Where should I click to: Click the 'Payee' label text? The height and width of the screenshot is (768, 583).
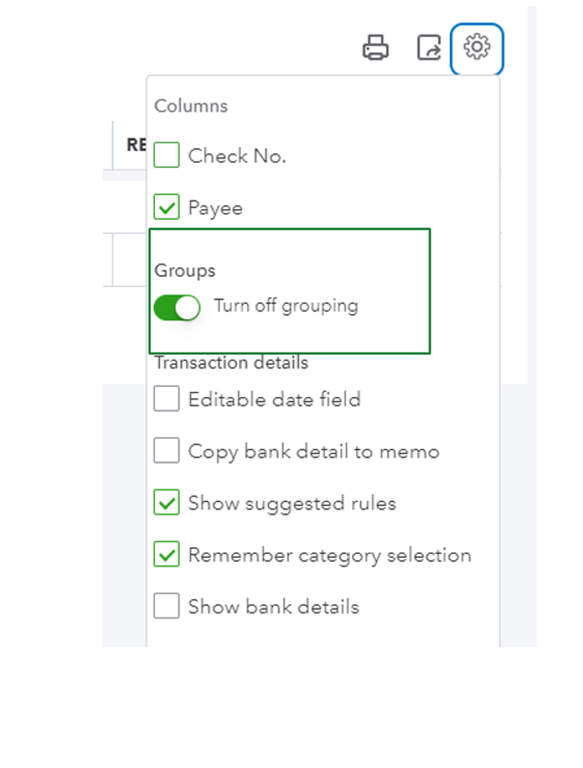[x=216, y=209]
